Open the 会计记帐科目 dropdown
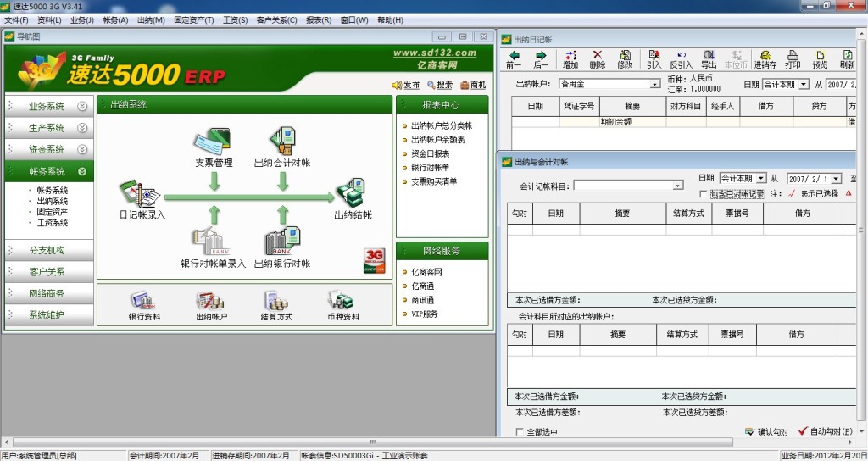 click(678, 186)
